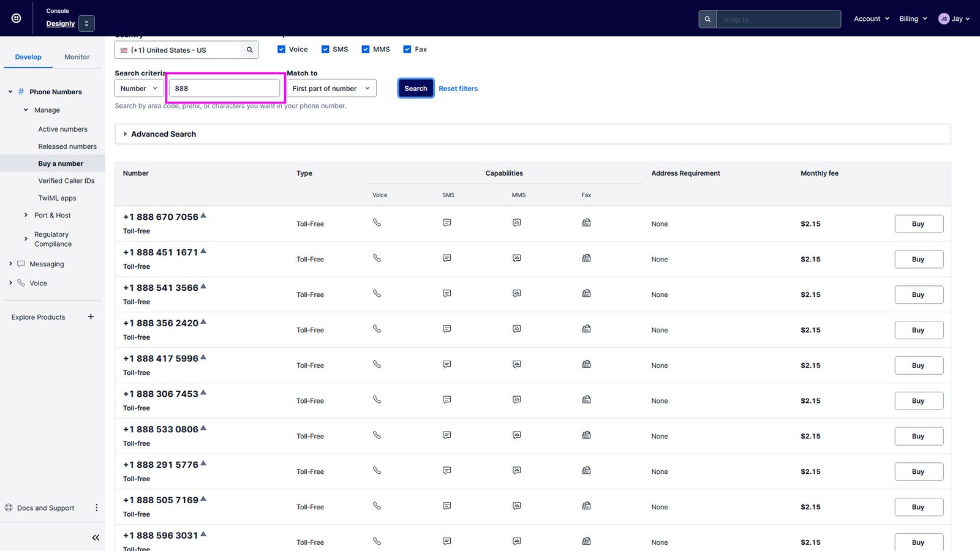Click the search text field containing 888

click(x=225, y=88)
